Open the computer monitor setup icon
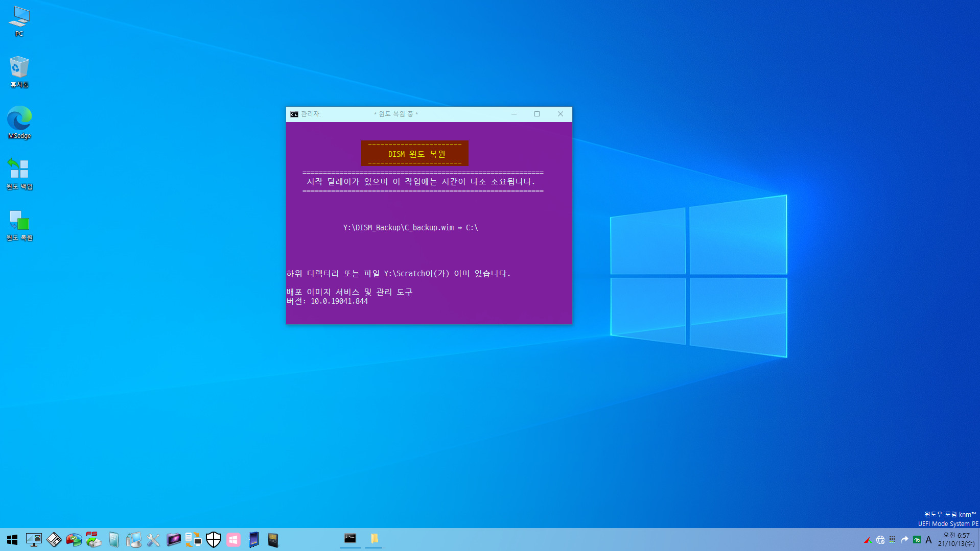 [133, 540]
